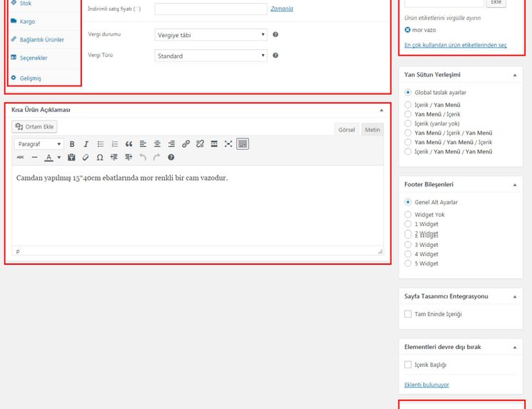This screenshot has width=532, height=409.
Task: Insert a numbered list
Action: [115, 143]
